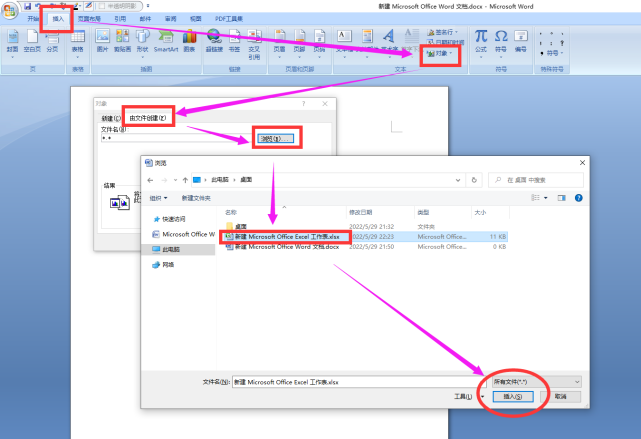Open the Page Number (页码) menu

click(319, 43)
